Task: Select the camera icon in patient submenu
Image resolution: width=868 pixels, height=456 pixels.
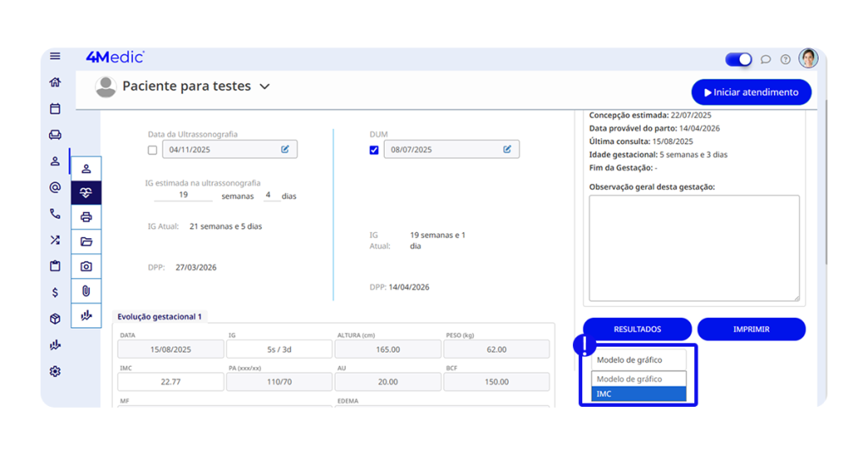Action: 86,266
